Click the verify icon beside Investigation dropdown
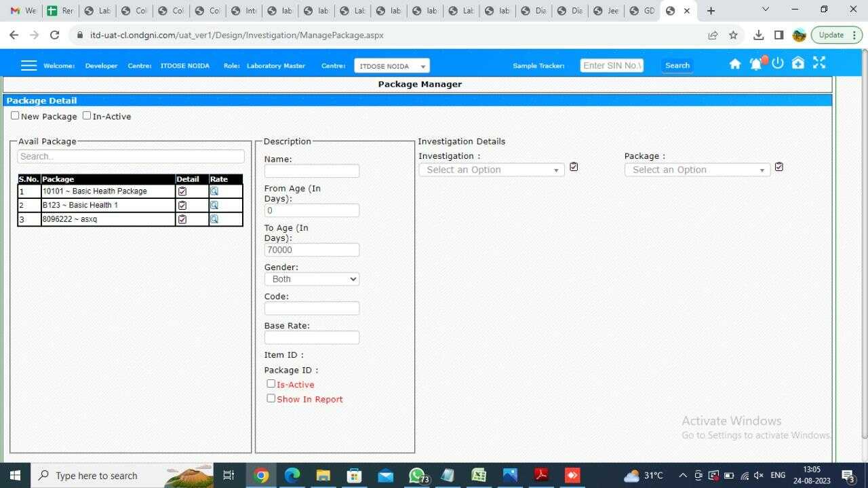Image resolution: width=868 pixels, height=488 pixels. [573, 166]
